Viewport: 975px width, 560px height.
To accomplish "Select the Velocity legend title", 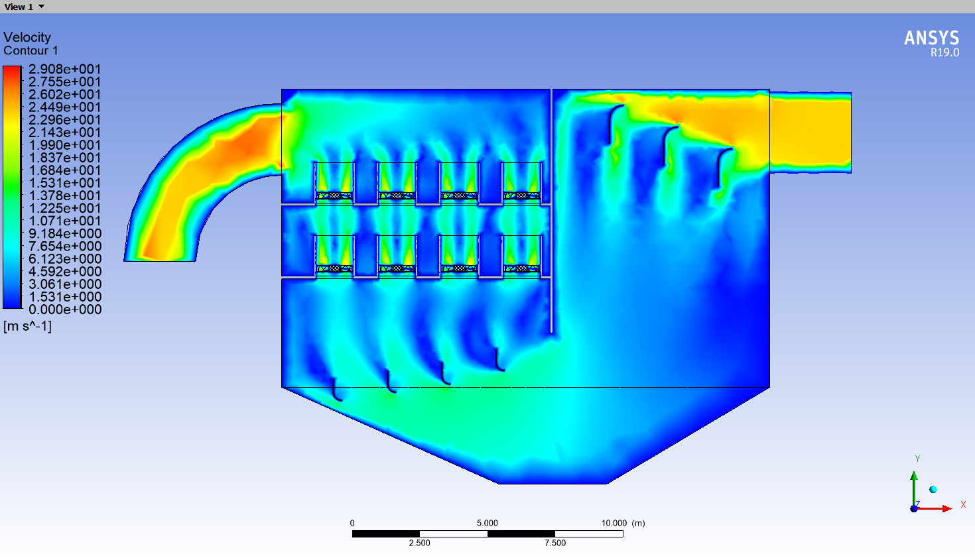I will [27, 37].
